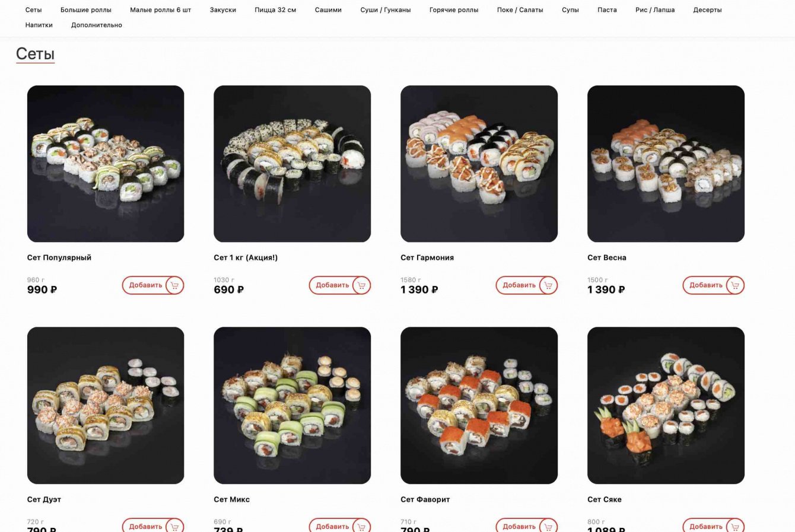Switch to Суши / Гунканы section
Screen dimensions: 795x532
point(386,10)
